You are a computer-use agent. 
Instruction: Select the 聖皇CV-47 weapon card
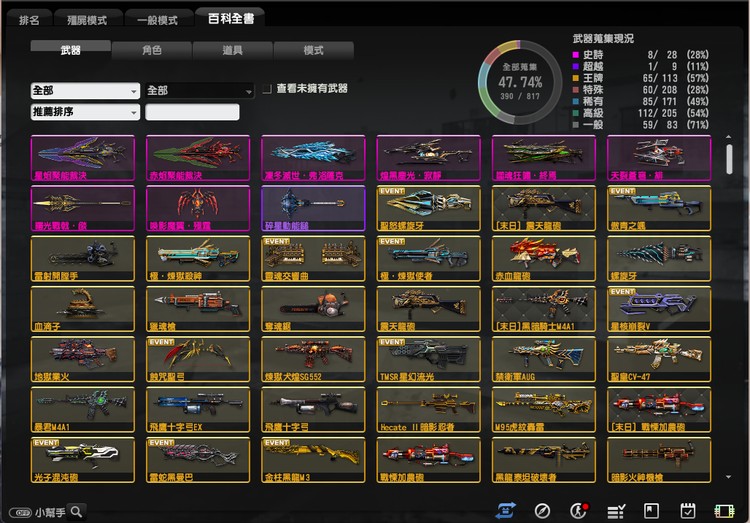[659, 360]
